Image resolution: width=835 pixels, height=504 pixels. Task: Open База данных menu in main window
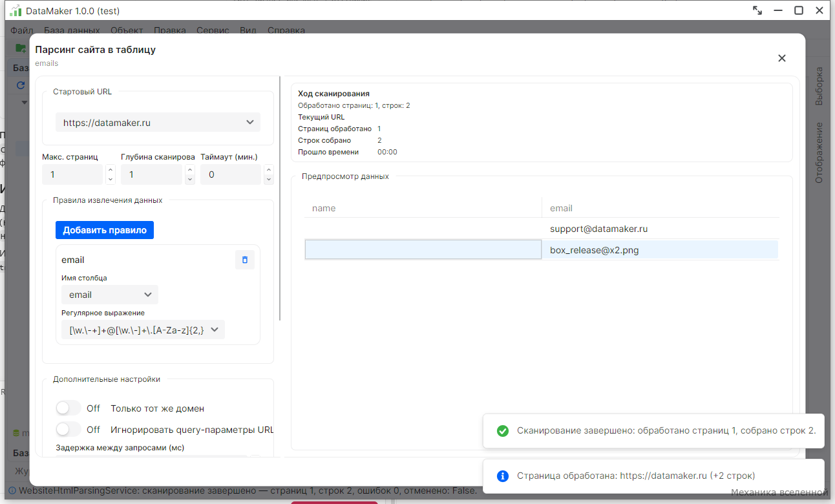click(72, 30)
